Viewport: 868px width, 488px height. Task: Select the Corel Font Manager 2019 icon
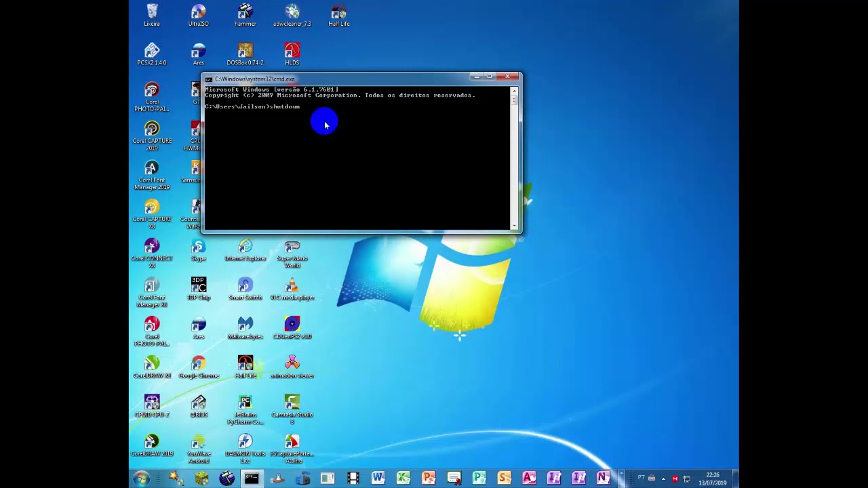152,175
